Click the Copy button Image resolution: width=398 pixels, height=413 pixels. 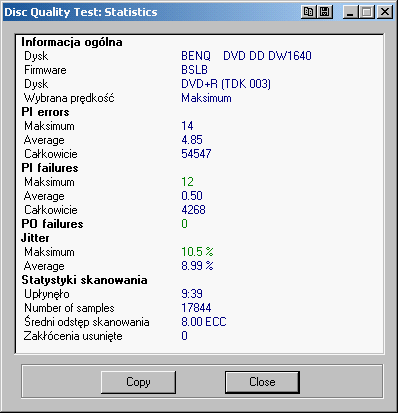(138, 382)
